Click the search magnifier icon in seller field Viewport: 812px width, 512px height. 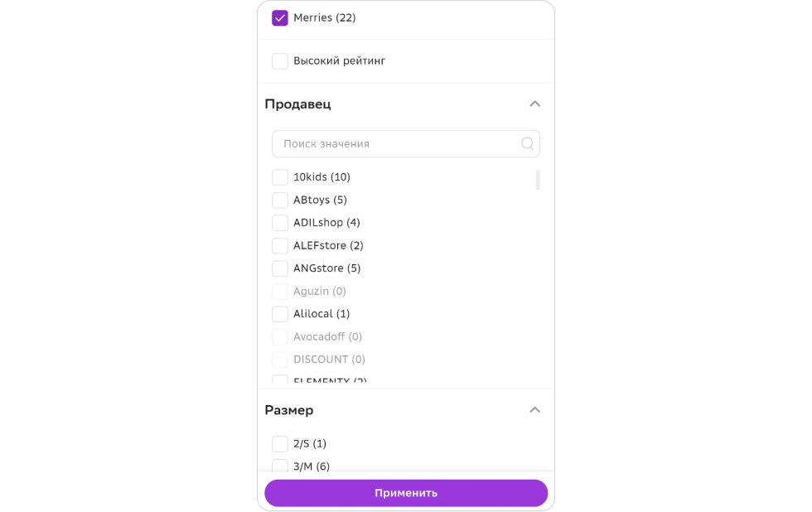tap(527, 144)
